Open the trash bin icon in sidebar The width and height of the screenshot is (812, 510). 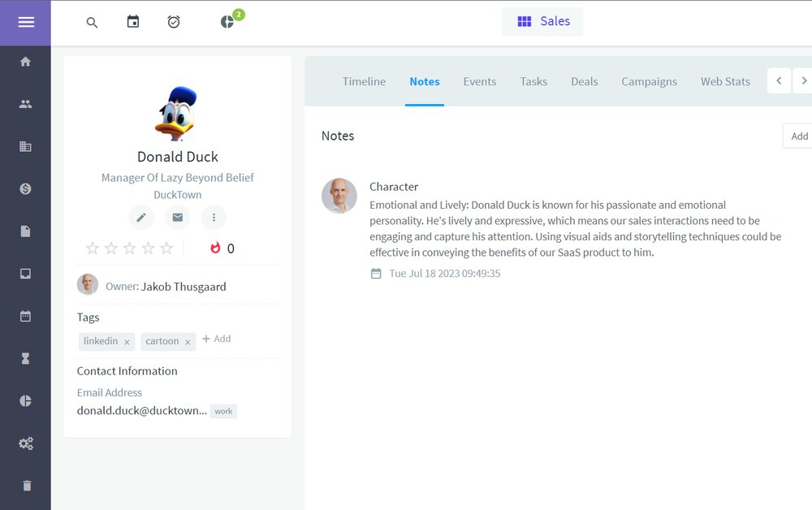27,486
